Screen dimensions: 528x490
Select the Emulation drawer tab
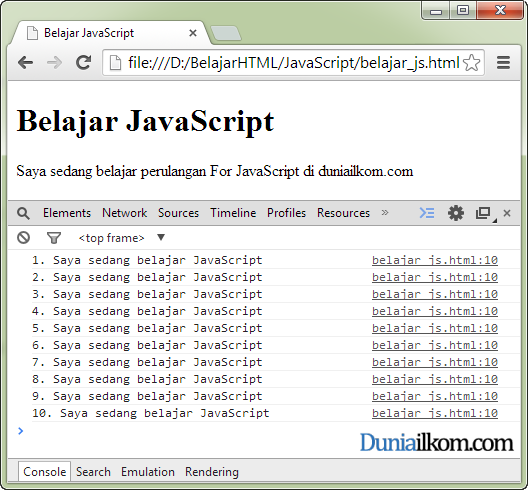coord(148,472)
